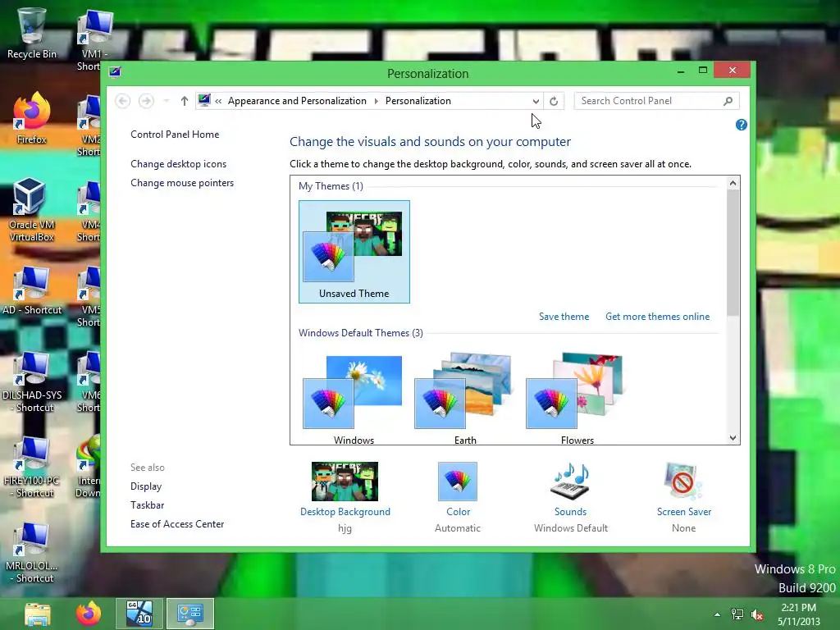Click the Help question mark icon

742,125
